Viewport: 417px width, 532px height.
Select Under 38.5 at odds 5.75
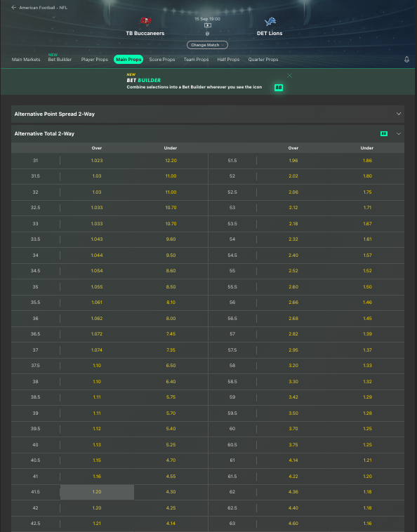pos(171,397)
